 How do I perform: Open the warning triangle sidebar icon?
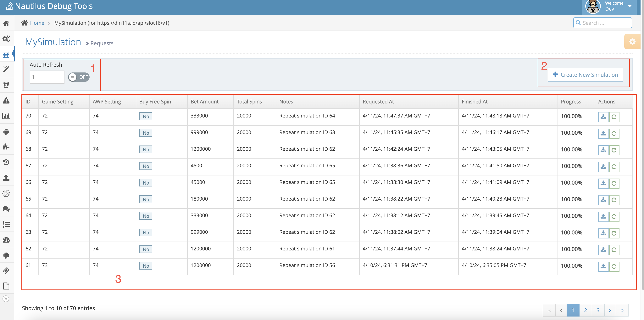click(6, 100)
